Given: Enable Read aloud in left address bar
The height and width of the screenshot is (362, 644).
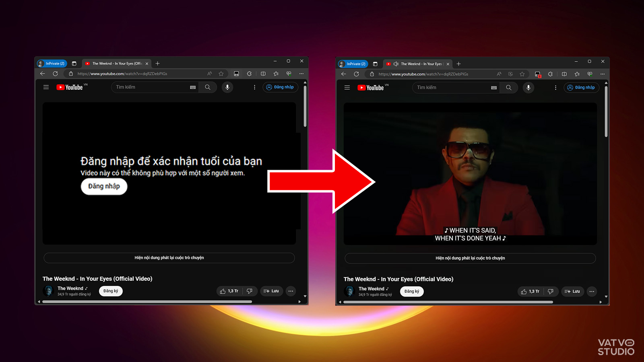Looking at the screenshot, I should (x=209, y=74).
